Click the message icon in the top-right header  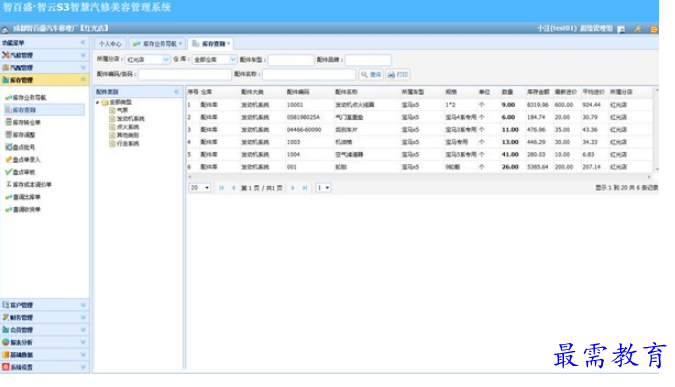click(x=621, y=29)
